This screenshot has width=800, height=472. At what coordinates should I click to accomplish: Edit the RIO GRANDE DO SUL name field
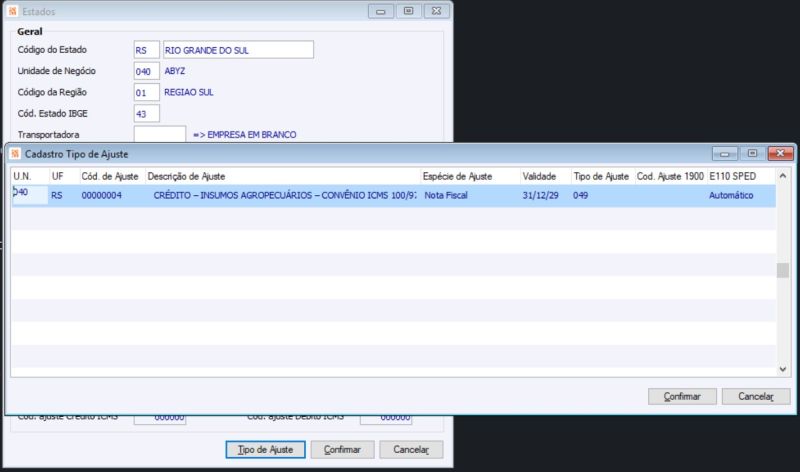point(238,50)
